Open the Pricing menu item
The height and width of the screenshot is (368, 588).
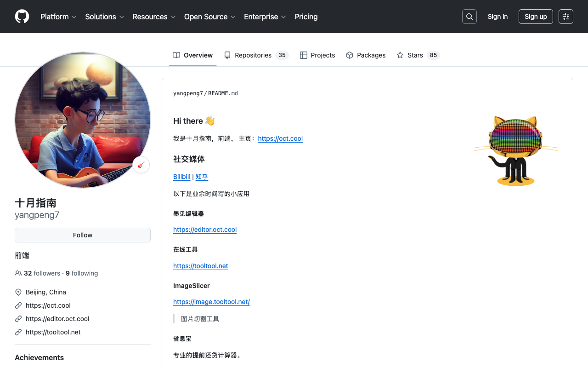point(306,17)
